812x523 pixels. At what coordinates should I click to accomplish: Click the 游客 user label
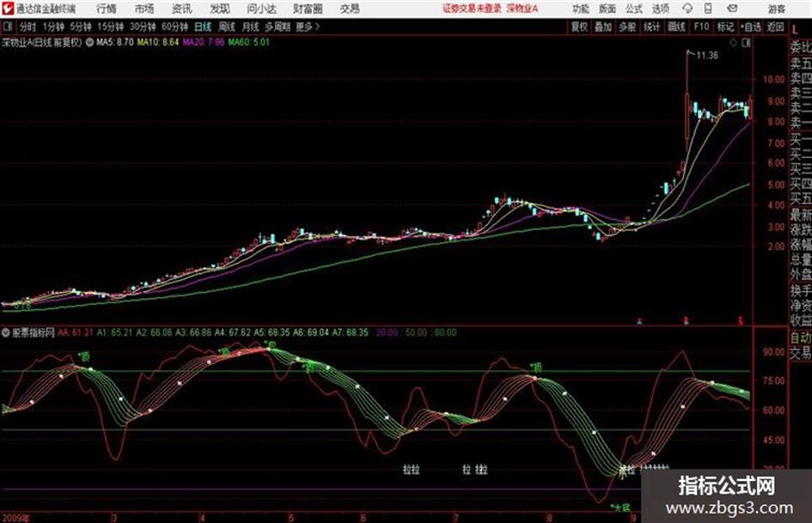[777, 9]
